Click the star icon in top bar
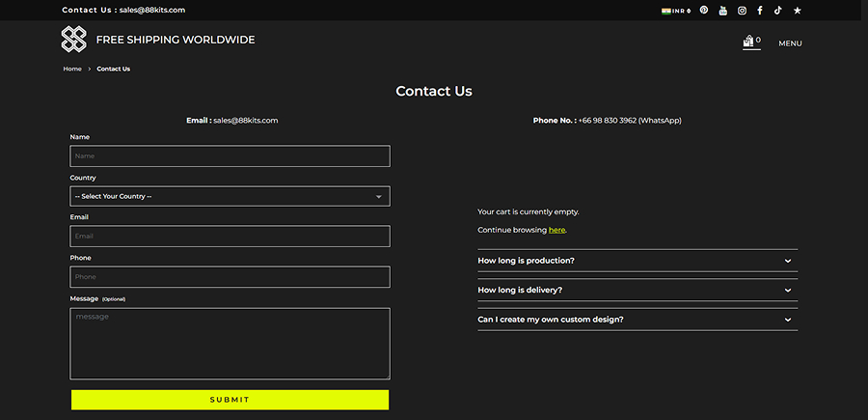 pos(798,11)
